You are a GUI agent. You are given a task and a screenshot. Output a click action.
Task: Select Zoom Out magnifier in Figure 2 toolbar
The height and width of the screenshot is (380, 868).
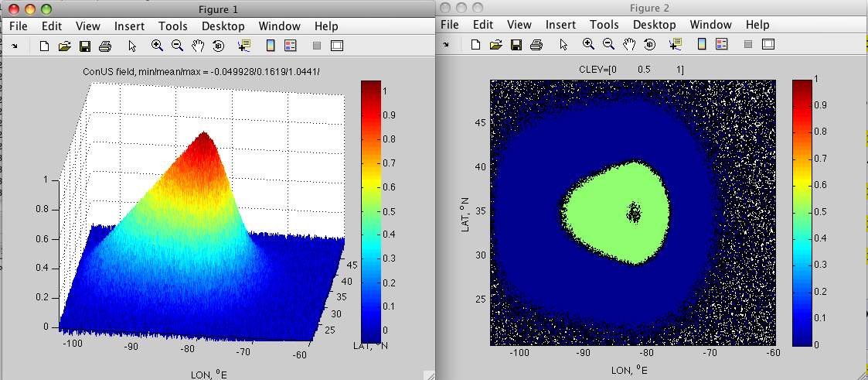click(609, 45)
